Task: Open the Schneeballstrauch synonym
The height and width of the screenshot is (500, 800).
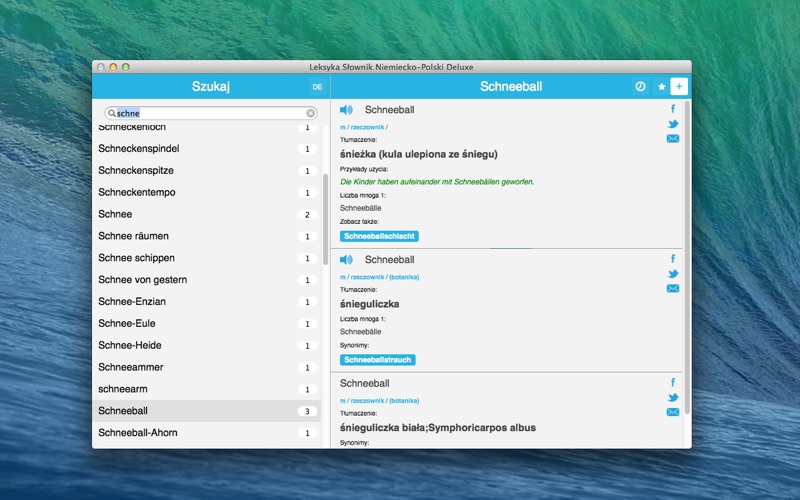Action: coord(378,360)
